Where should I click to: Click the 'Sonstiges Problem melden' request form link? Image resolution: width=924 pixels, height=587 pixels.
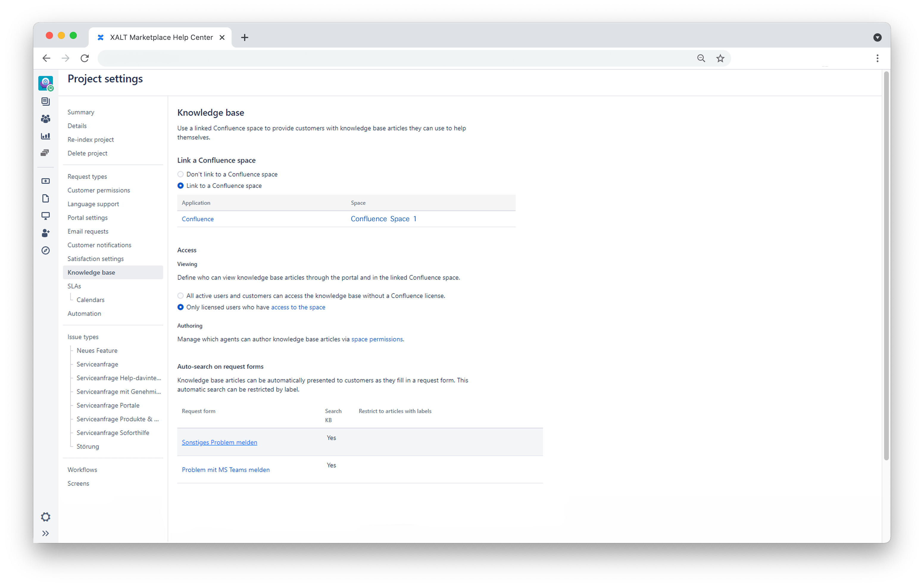(x=219, y=442)
